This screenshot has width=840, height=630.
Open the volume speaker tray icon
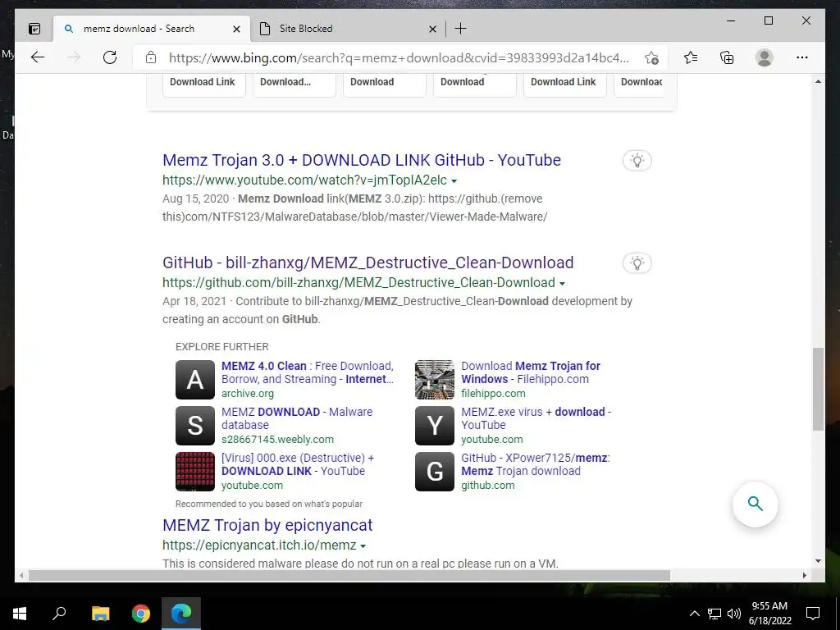coord(734,614)
